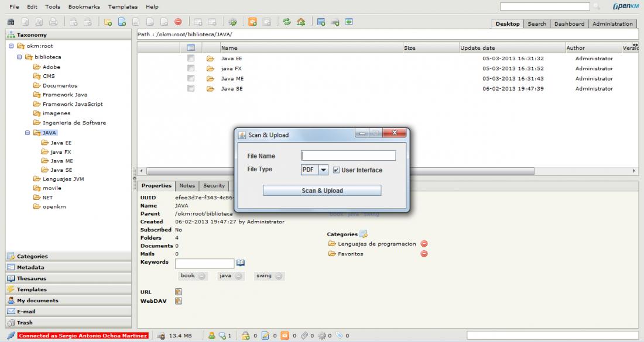Open the File Type PDF dropdown
This screenshot has width=644, height=342.
coord(324,170)
